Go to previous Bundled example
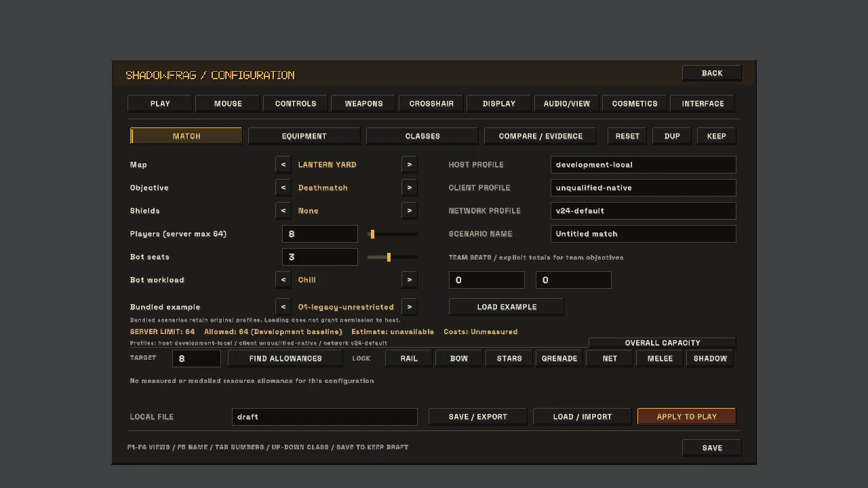 coord(283,307)
